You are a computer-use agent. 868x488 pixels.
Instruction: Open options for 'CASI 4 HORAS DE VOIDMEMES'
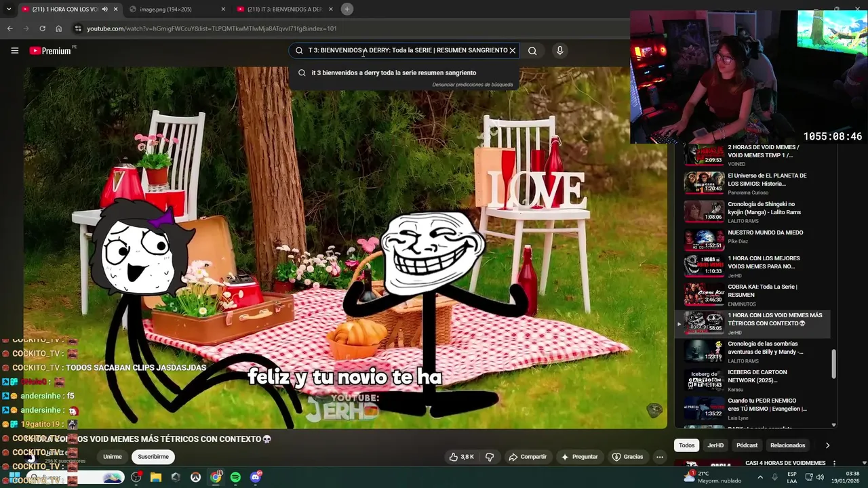pos(833,464)
